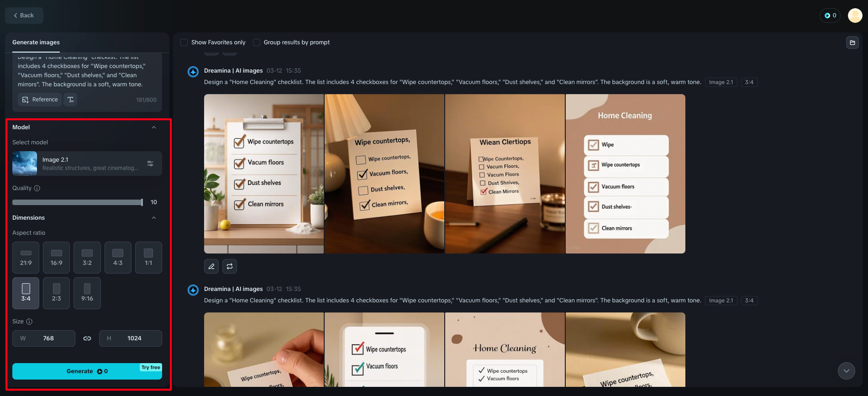The height and width of the screenshot is (396, 868).
Task: Open the "Wiean Clertiops" card image
Action: coord(505,174)
